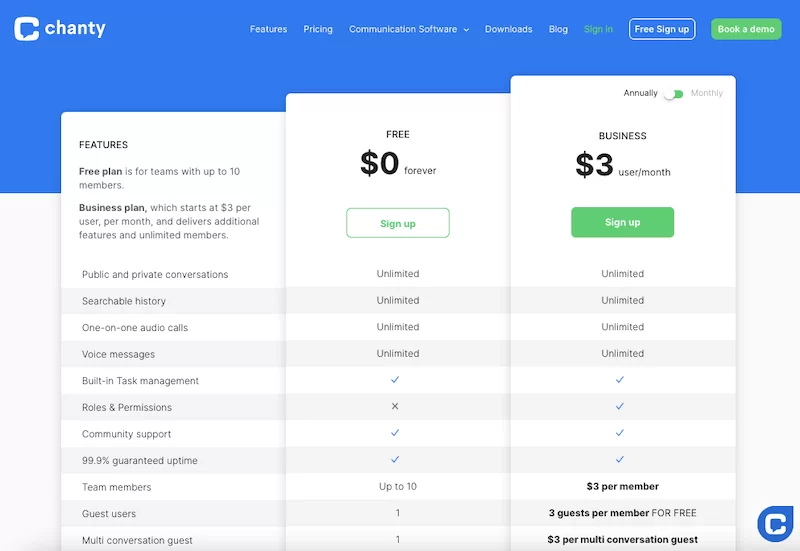
Task: Click Business checkmark for 99.9% guaranteed uptime
Action: pos(619,459)
